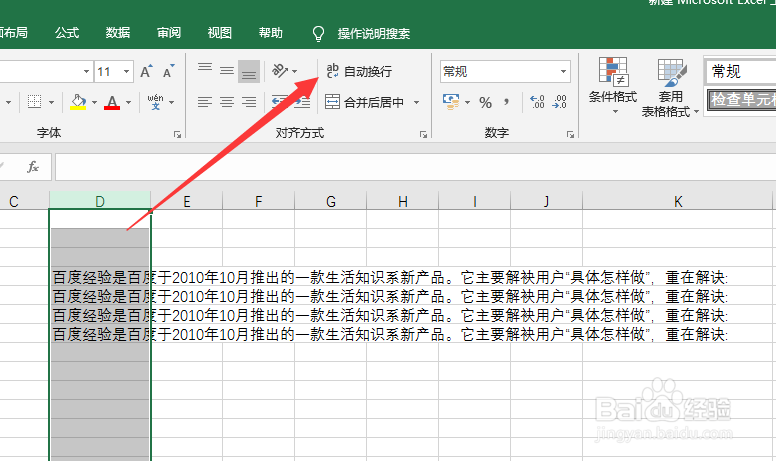Click the accounting number format icon
This screenshot has height=461, width=776.
[x=451, y=102]
